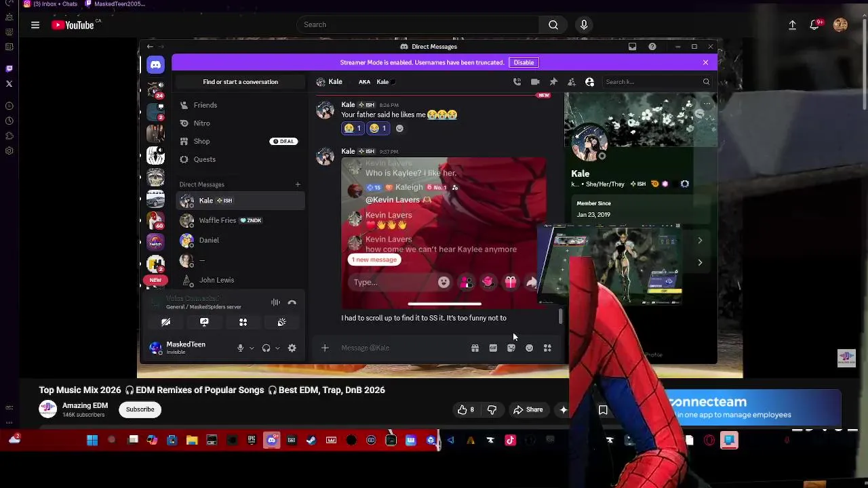
Task: Open the Twitch server icon
Action: [x=155, y=243]
